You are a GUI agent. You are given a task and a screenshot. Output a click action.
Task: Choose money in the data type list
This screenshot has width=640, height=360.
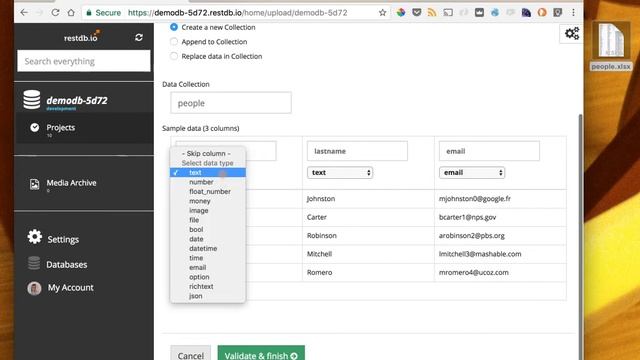pyautogui.click(x=208, y=201)
